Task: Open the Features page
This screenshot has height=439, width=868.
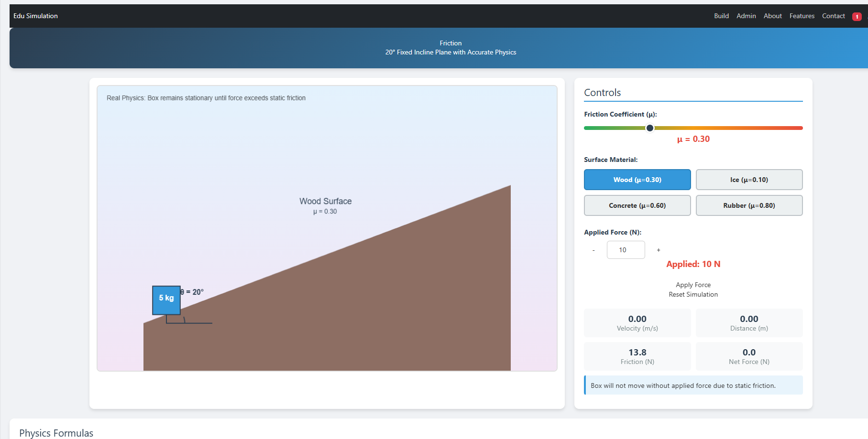Action: point(802,16)
